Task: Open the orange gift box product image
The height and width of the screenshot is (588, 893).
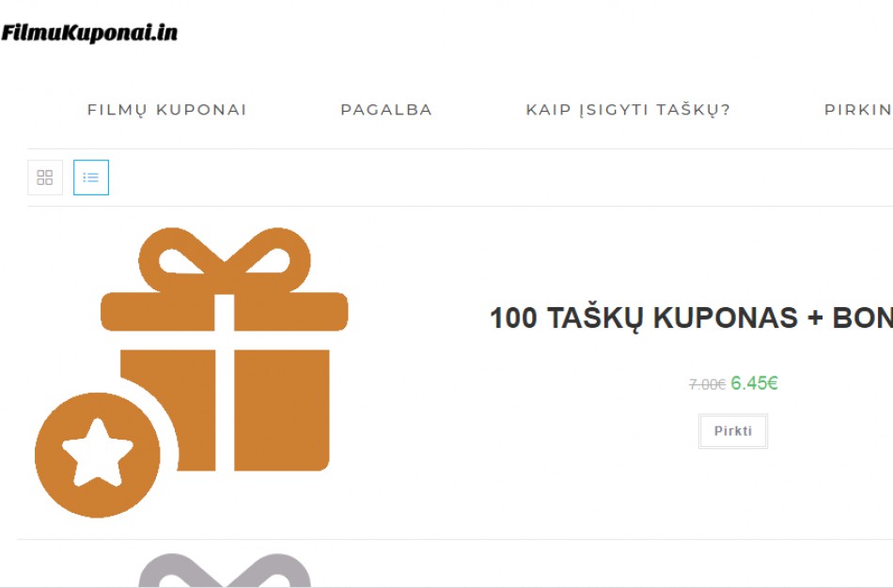Action: 192,372
